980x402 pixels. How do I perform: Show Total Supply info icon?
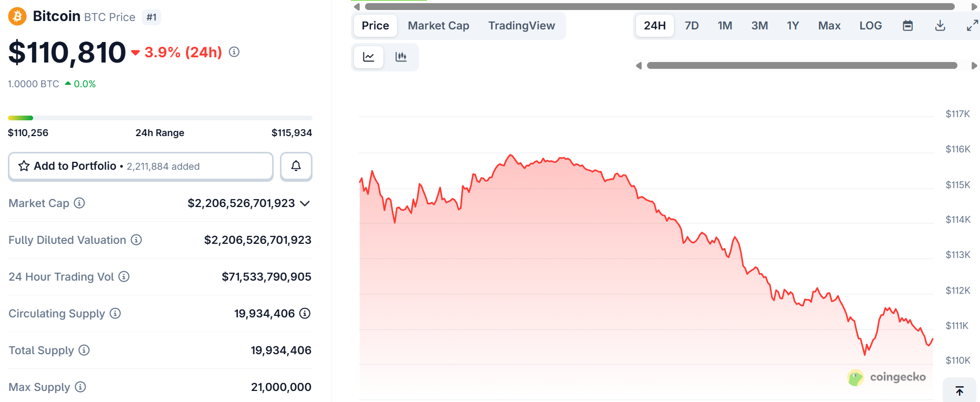[84, 350]
